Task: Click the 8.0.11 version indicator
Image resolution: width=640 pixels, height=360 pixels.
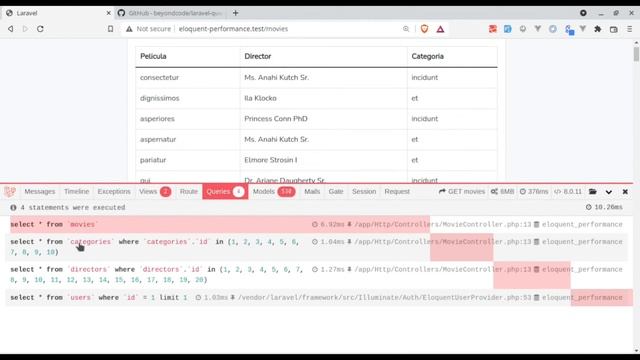Action: tap(567, 191)
